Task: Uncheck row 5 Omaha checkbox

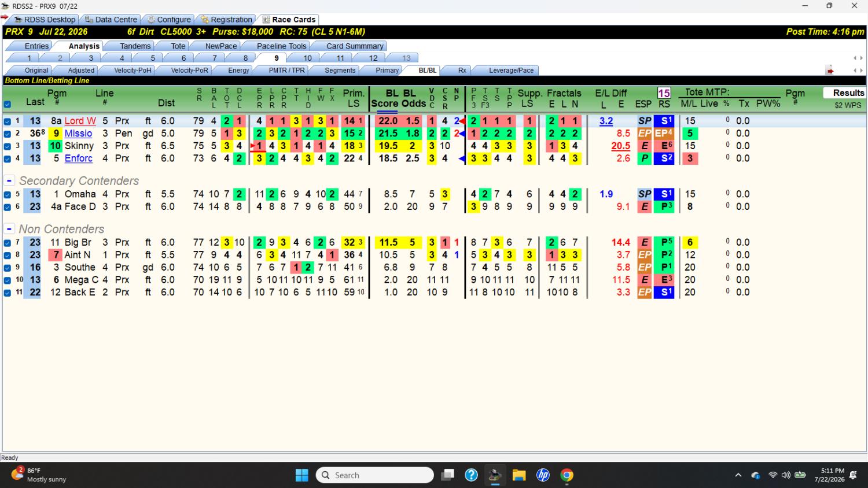Action: click(x=7, y=195)
